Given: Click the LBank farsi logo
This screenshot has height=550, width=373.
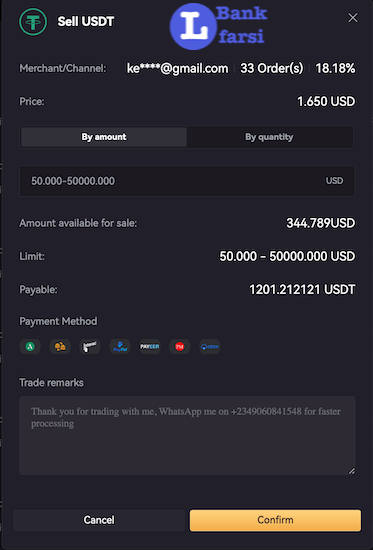Looking at the screenshot, I should tap(218, 26).
